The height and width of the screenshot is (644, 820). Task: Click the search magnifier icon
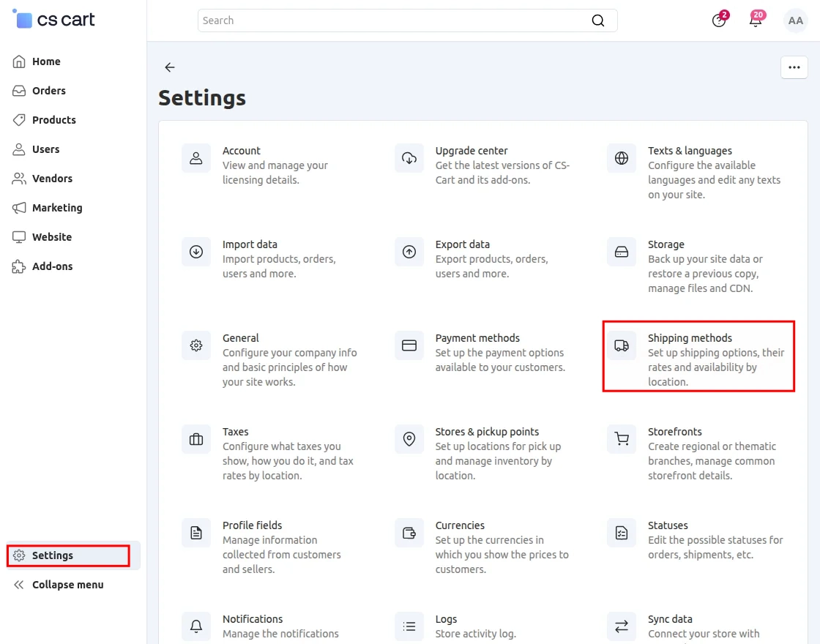(597, 20)
